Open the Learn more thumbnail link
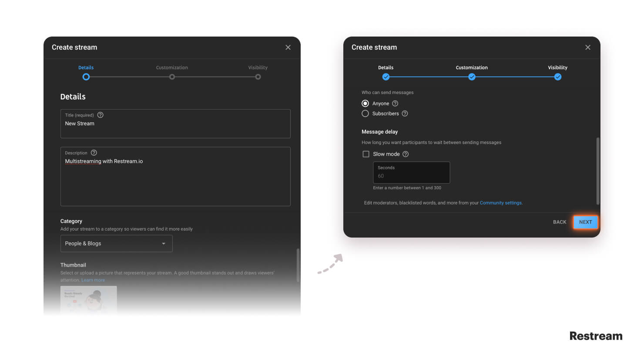 click(93, 280)
